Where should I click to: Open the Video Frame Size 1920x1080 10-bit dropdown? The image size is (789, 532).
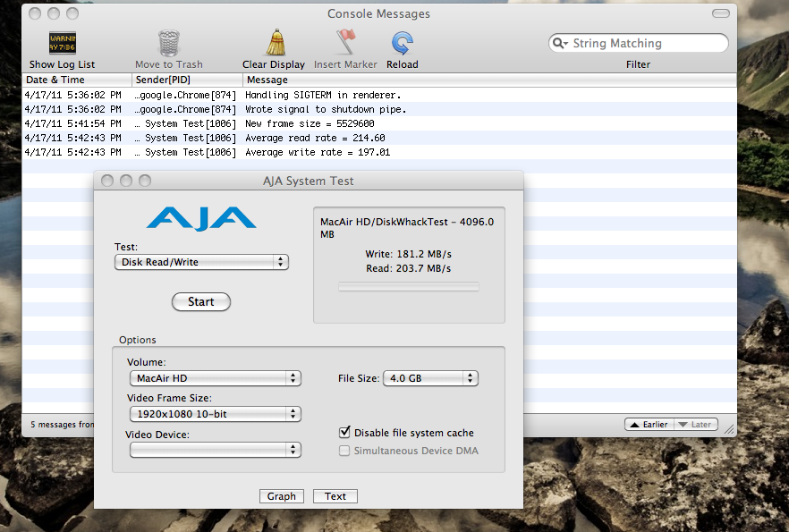(x=216, y=414)
